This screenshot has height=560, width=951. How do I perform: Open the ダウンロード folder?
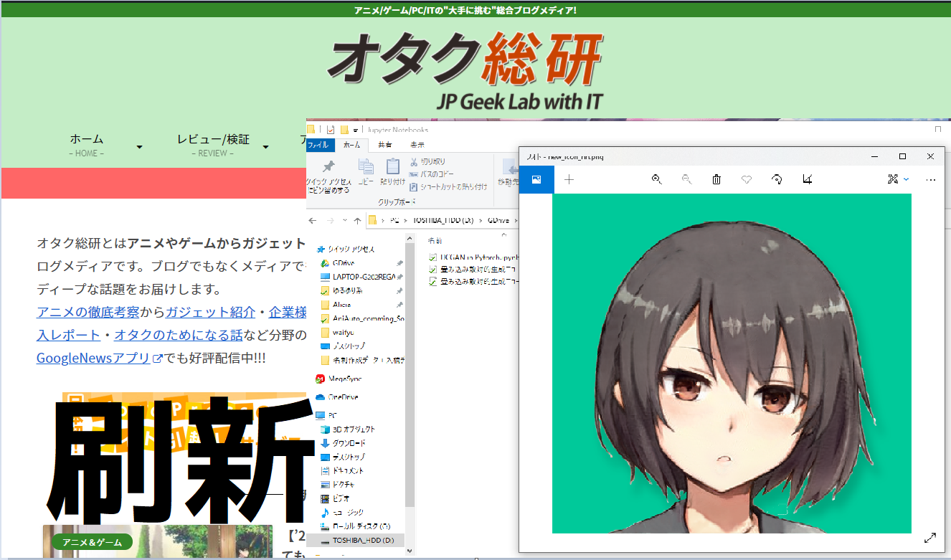click(x=343, y=443)
